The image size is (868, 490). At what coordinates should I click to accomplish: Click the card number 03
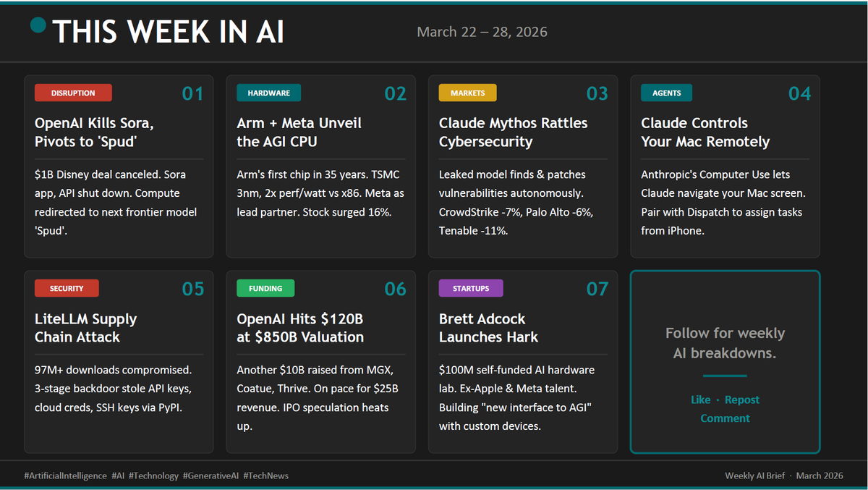(597, 93)
